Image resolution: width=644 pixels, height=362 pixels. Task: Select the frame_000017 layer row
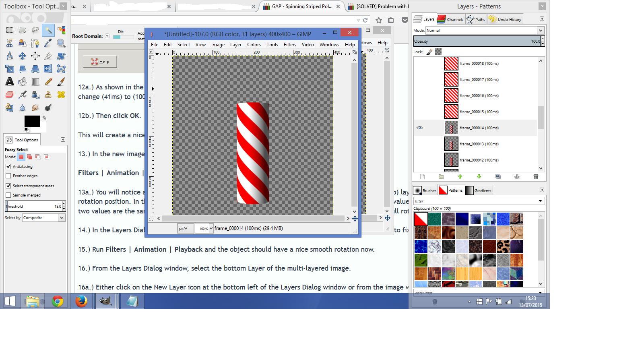[x=476, y=79]
